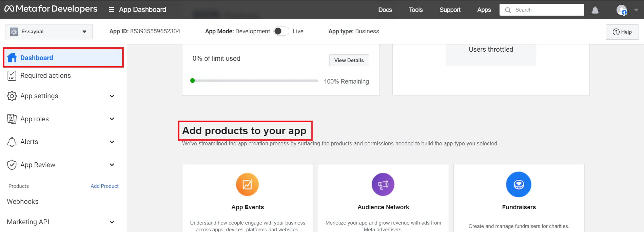Image resolution: width=644 pixels, height=232 pixels.
Task: Expand the account dropdown caret
Action: tap(636, 10)
